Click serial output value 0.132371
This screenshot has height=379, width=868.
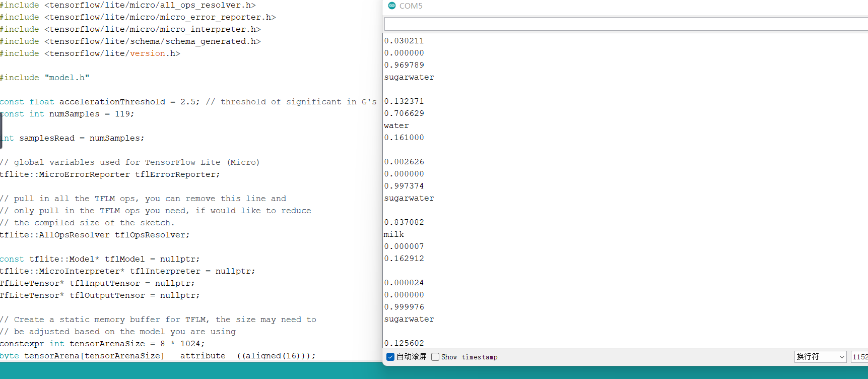(x=404, y=101)
